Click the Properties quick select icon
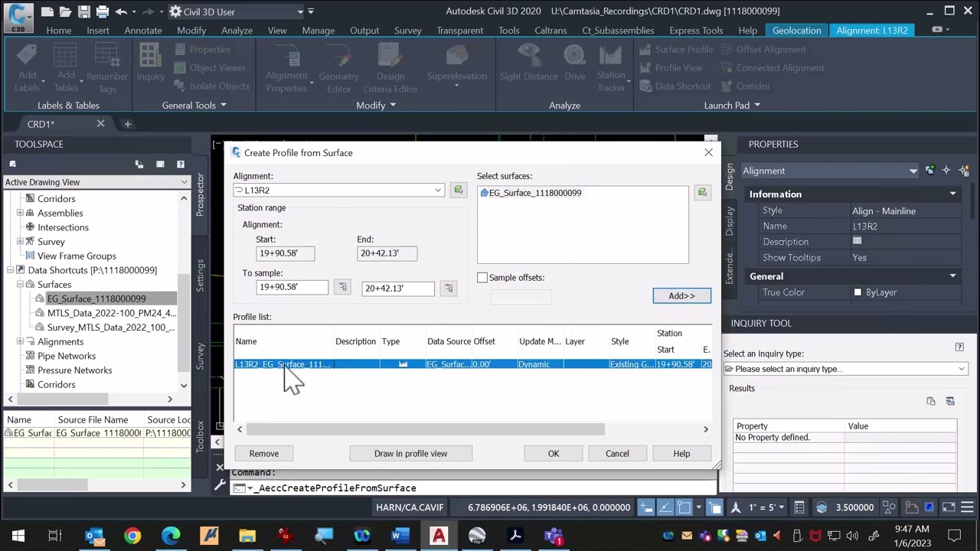 tap(965, 171)
